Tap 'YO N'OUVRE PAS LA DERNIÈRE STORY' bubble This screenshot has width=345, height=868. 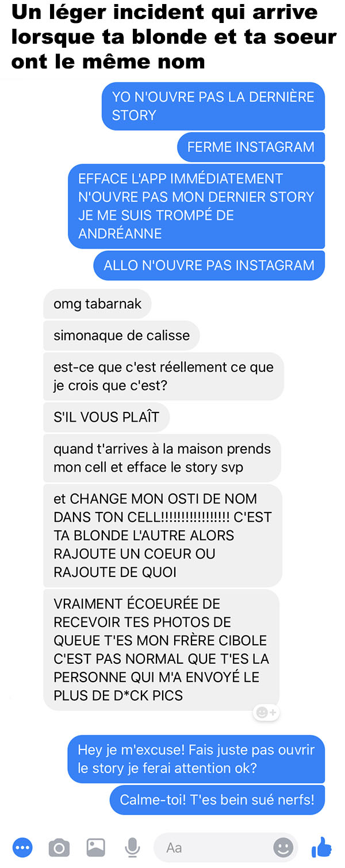213,106
